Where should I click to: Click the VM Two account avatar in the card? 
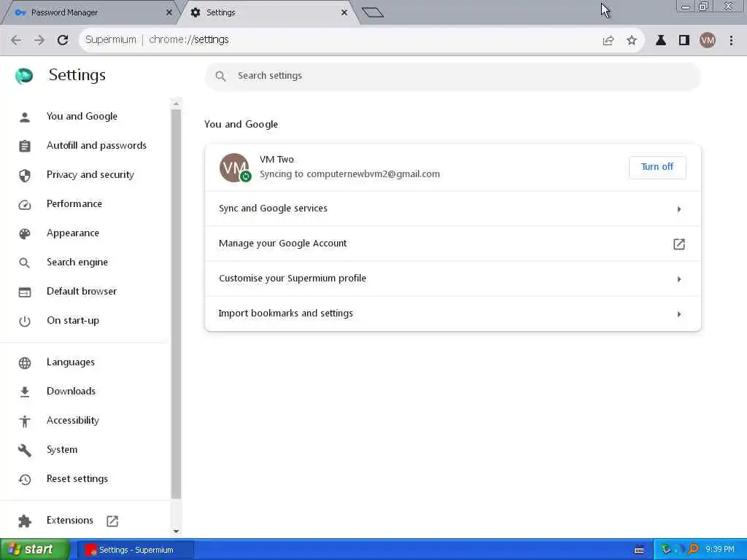(x=235, y=168)
